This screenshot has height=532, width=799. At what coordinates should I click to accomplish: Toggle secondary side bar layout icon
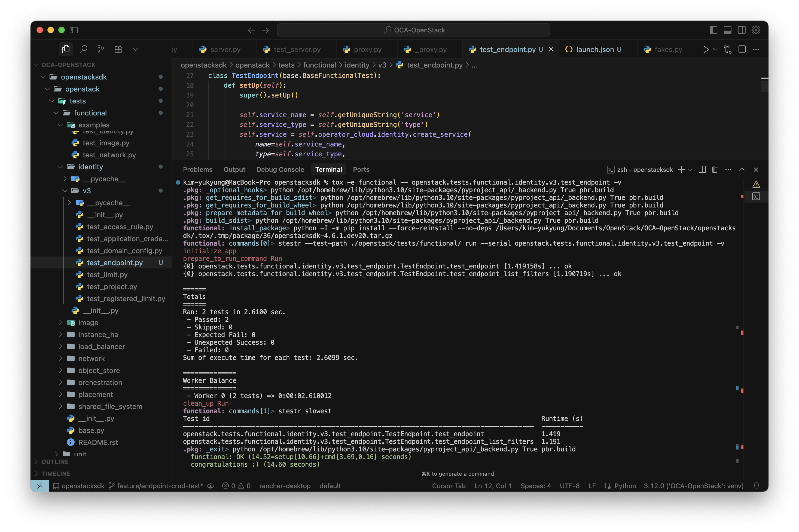[x=742, y=30]
